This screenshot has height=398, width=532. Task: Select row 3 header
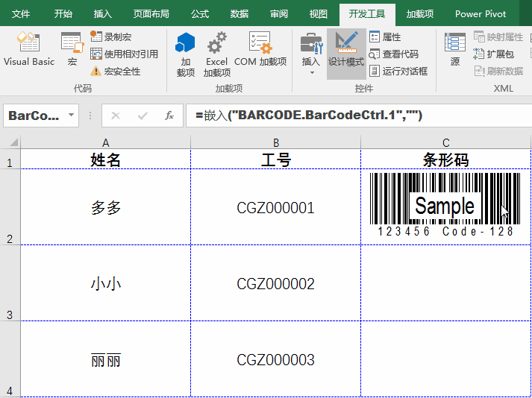click(10, 282)
